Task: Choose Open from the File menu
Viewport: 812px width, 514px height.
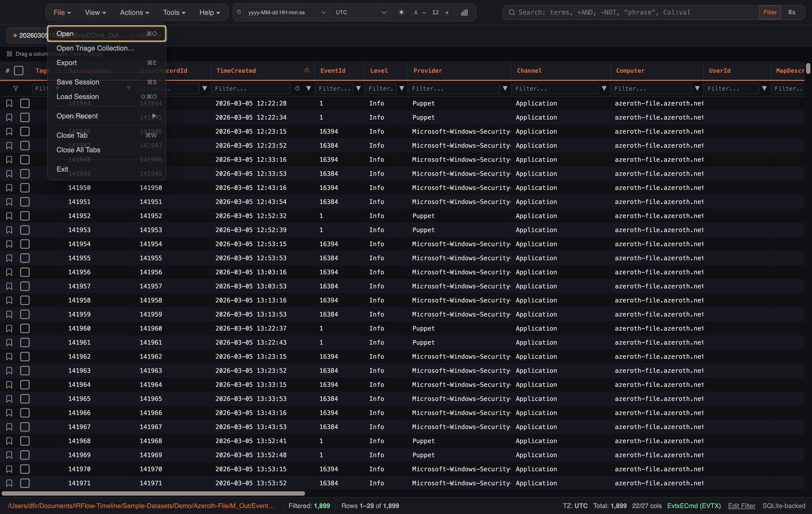Action: [107, 34]
